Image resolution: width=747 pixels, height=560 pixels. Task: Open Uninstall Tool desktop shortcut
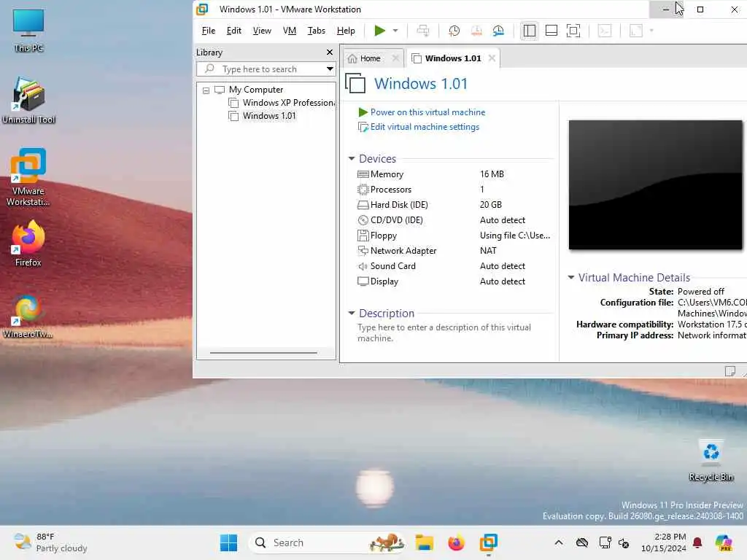point(28,101)
